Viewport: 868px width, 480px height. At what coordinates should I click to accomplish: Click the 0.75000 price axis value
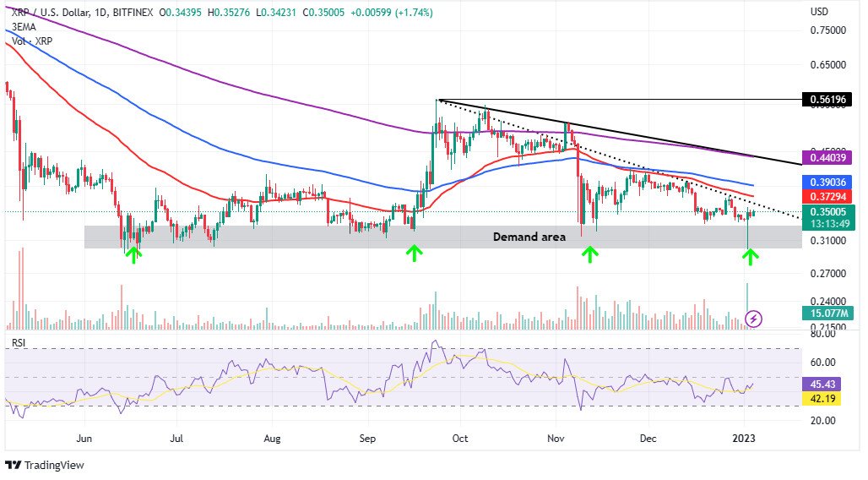[x=827, y=30]
